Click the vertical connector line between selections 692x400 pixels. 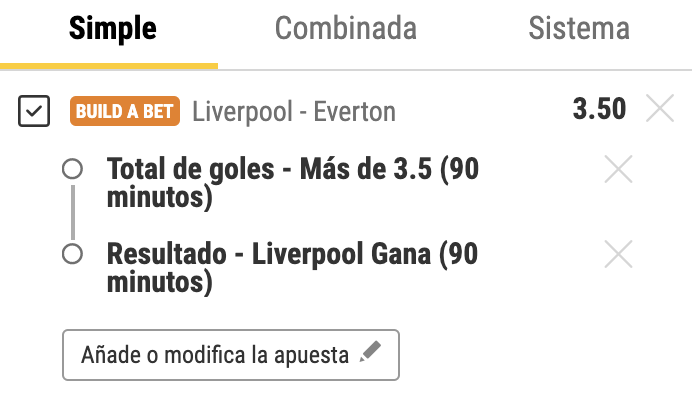72,212
